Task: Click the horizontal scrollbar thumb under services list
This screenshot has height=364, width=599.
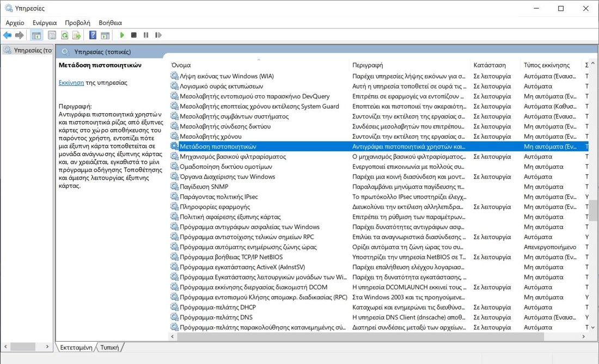Action: pos(360,337)
